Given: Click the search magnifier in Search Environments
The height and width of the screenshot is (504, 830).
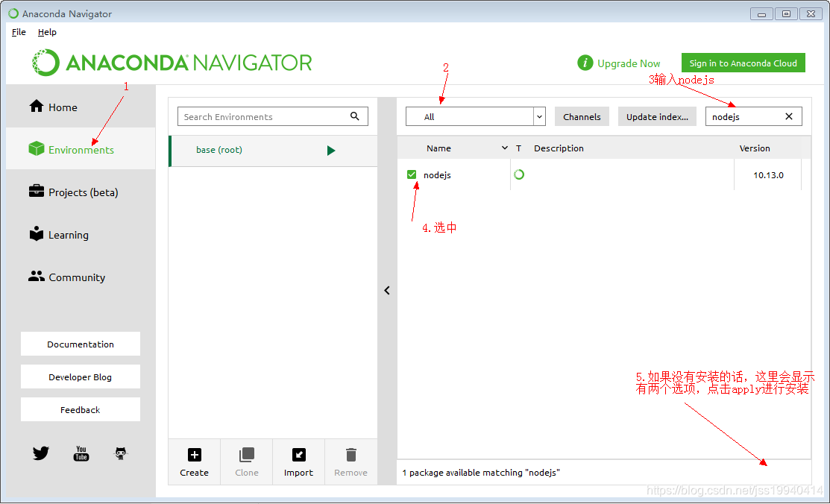Looking at the screenshot, I should click(355, 116).
